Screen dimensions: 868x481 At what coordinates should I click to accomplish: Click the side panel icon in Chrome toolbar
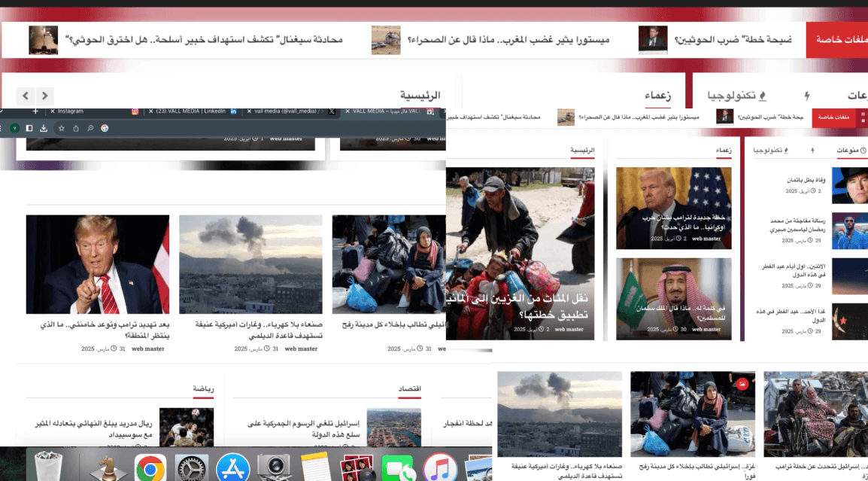click(28, 129)
